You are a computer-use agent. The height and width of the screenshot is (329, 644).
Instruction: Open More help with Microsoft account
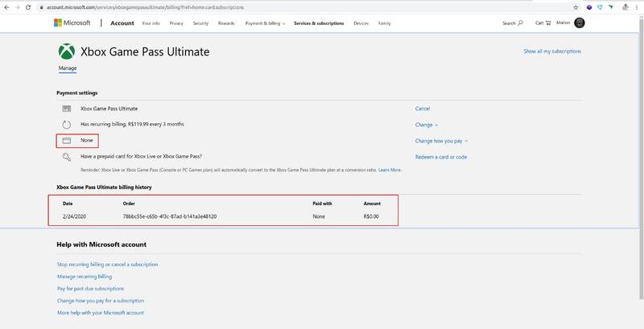(100, 313)
